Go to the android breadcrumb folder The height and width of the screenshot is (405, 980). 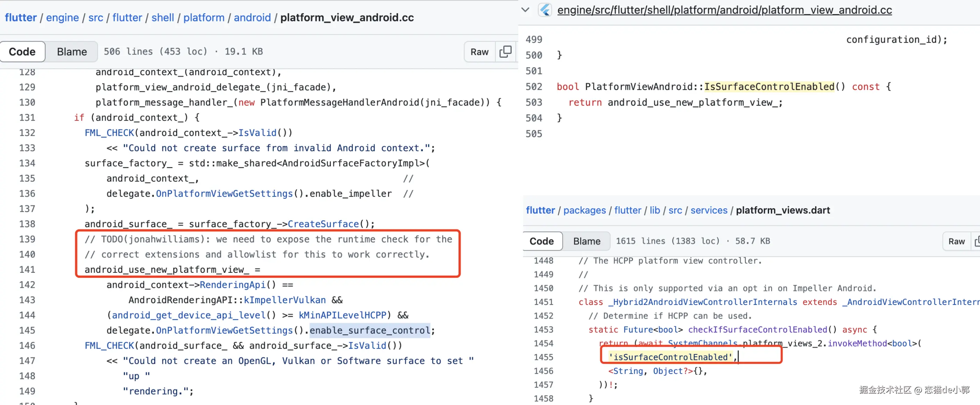tap(252, 17)
